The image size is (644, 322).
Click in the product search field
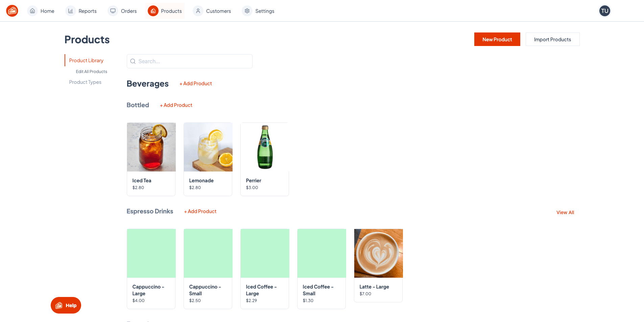(x=189, y=61)
